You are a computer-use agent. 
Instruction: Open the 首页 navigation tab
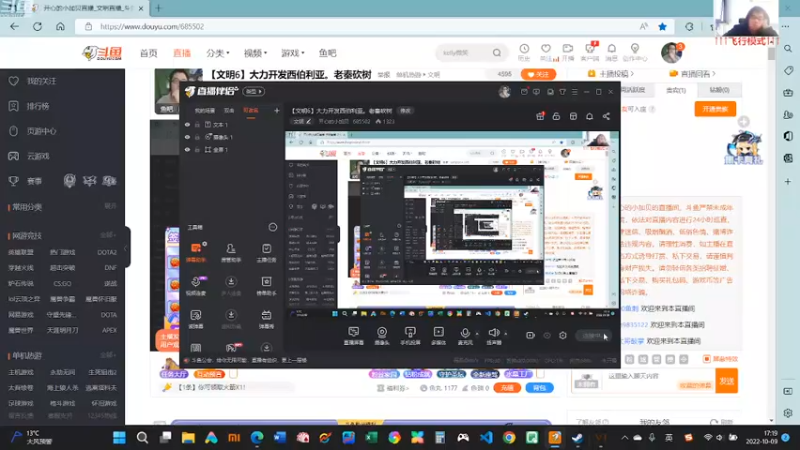pyautogui.click(x=148, y=53)
